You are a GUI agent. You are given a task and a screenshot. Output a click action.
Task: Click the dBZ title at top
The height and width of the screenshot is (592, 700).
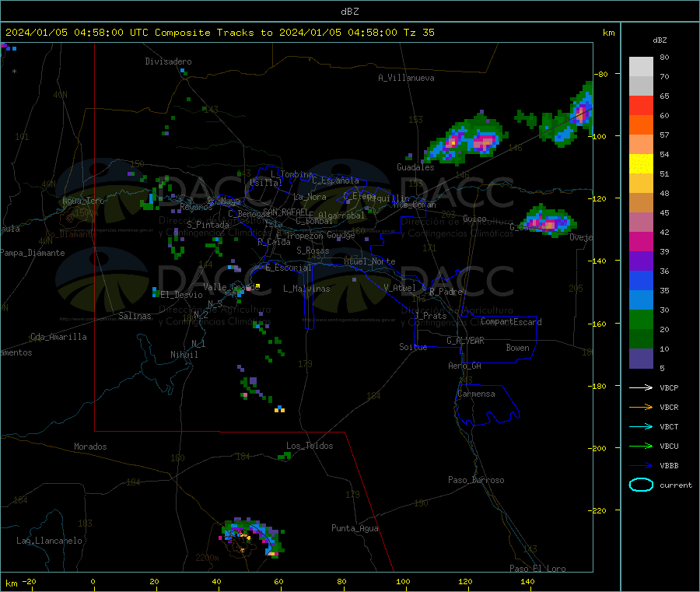pyautogui.click(x=349, y=12)
